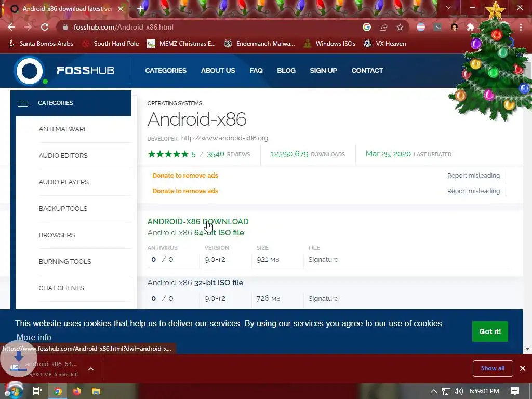Open Signature for 32-bit ISO
The image size is (532, 399).
(x=323, y=299)
